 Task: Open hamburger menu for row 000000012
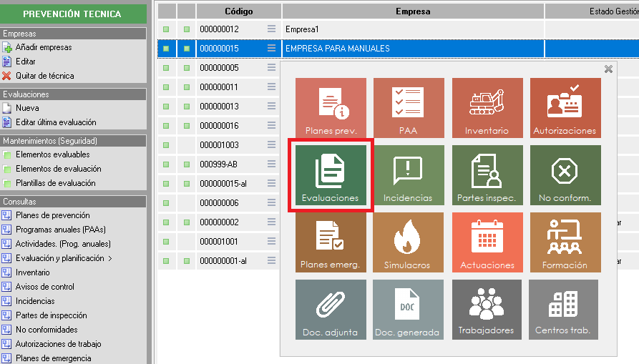pos(271,29)
